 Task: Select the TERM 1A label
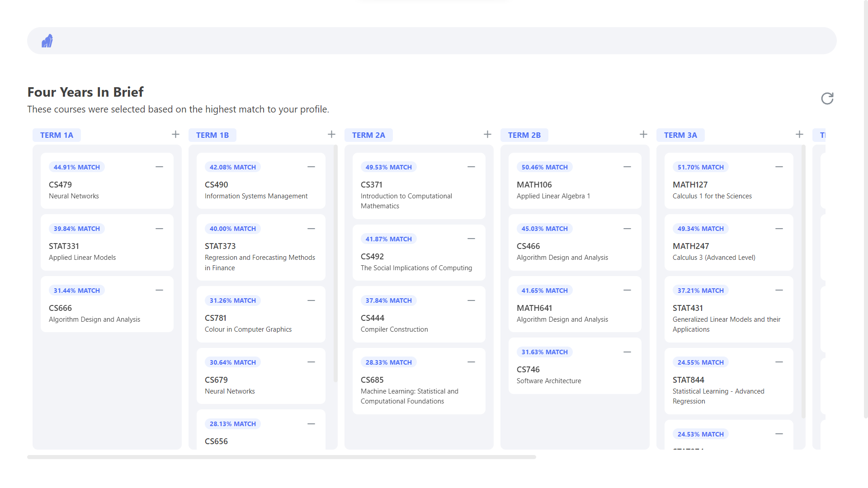57,135
